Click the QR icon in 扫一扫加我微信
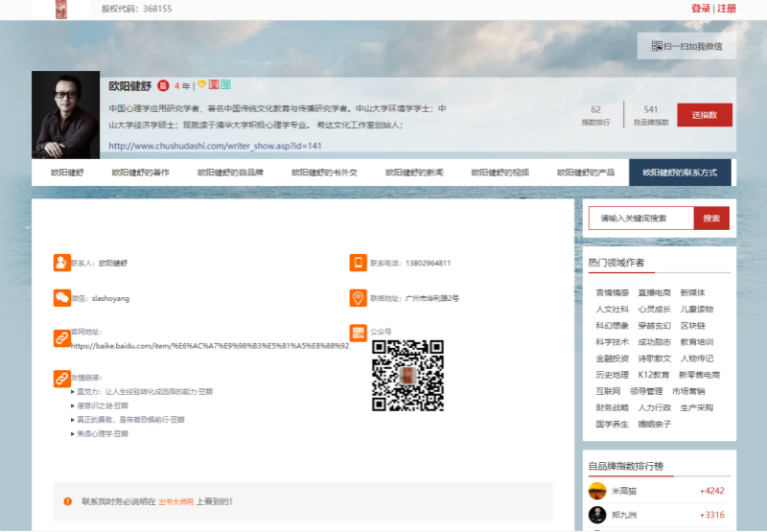 [657, 46]
